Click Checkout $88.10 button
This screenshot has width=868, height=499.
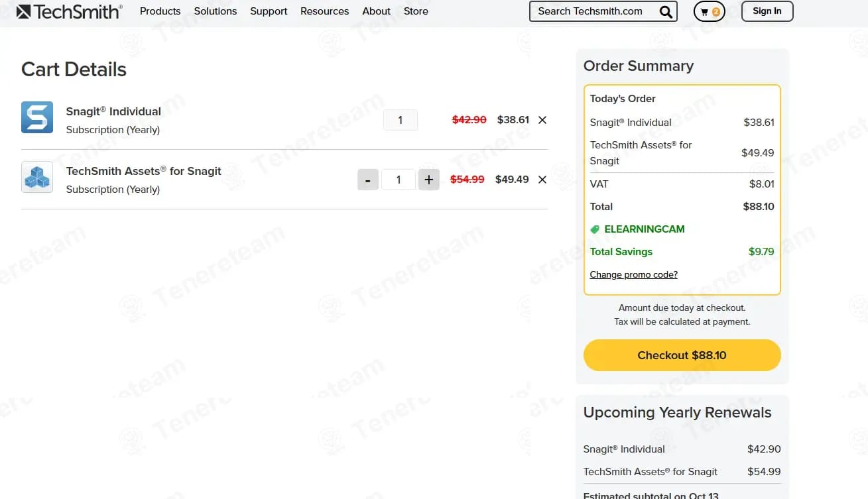click(x=682, y=355)
